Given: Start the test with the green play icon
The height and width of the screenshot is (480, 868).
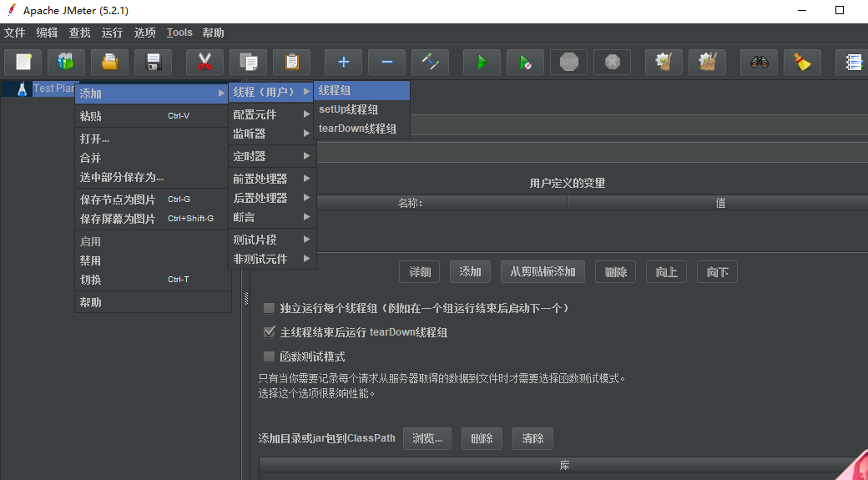Looking at the screenshot, I should coord(482,62).
